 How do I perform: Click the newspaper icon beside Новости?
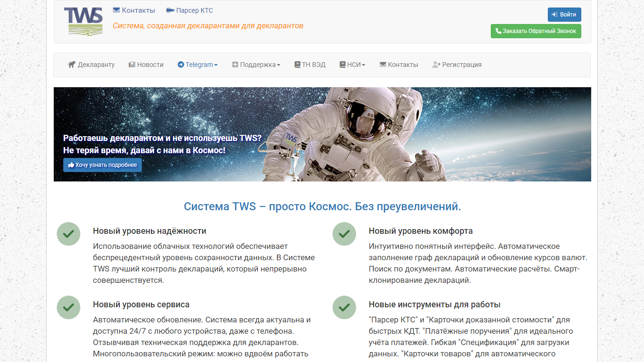[132, 65]
